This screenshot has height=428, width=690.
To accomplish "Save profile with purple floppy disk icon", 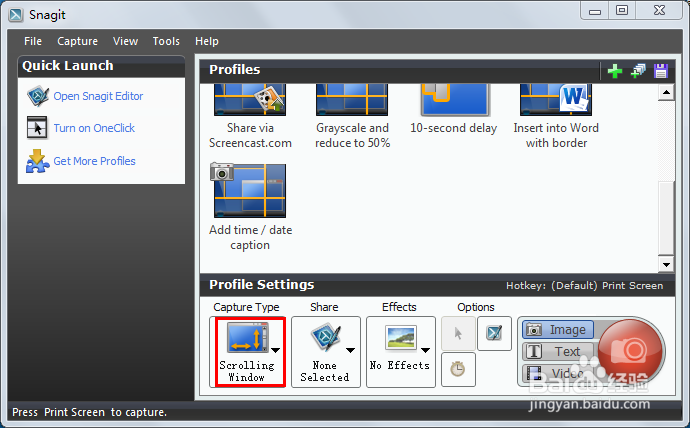I will click(661, 71).
